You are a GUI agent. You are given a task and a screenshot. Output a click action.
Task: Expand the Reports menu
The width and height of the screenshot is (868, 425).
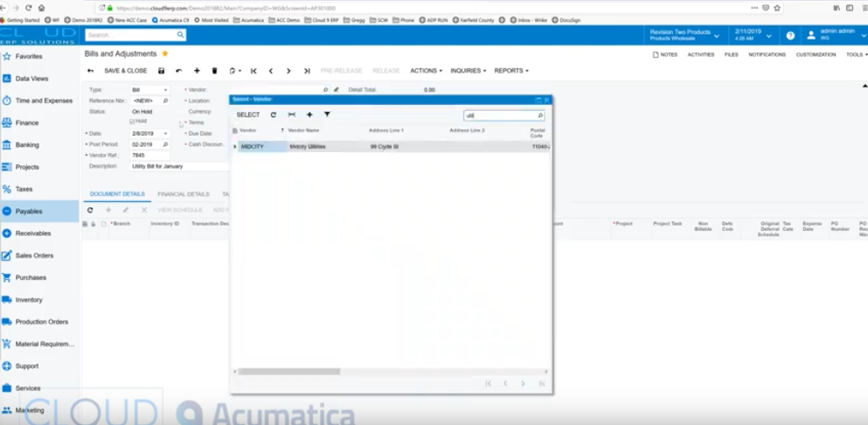pyautogui.click(x=511, y=71)
